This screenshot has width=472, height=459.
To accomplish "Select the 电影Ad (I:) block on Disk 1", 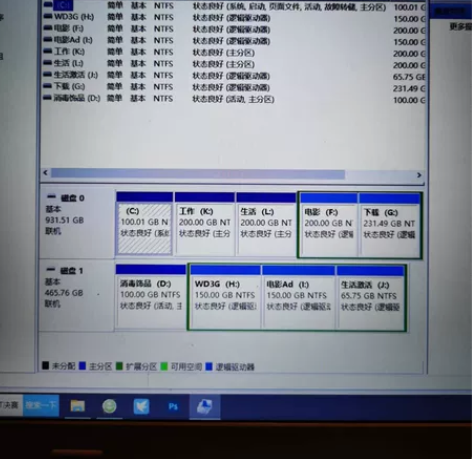I will tap(299, 297).
